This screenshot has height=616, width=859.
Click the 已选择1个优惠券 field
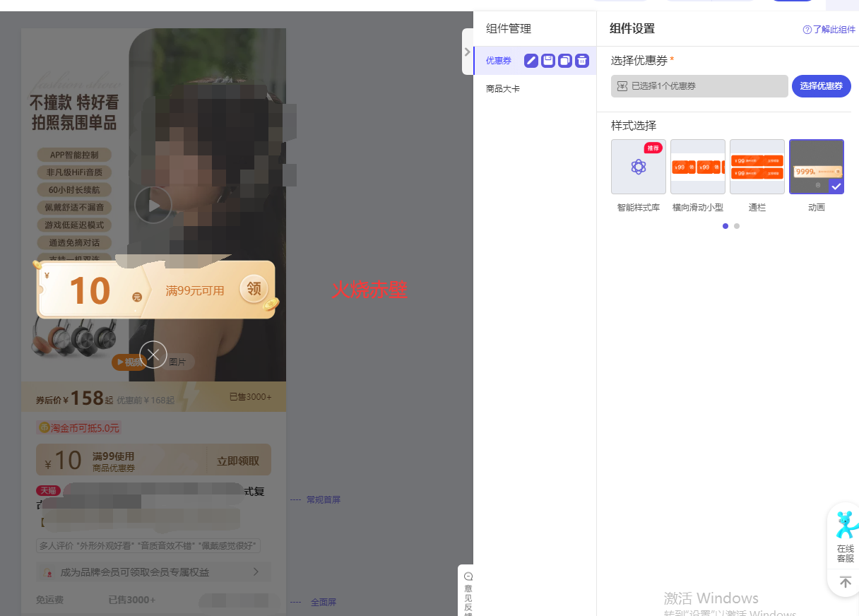[699, 86]
